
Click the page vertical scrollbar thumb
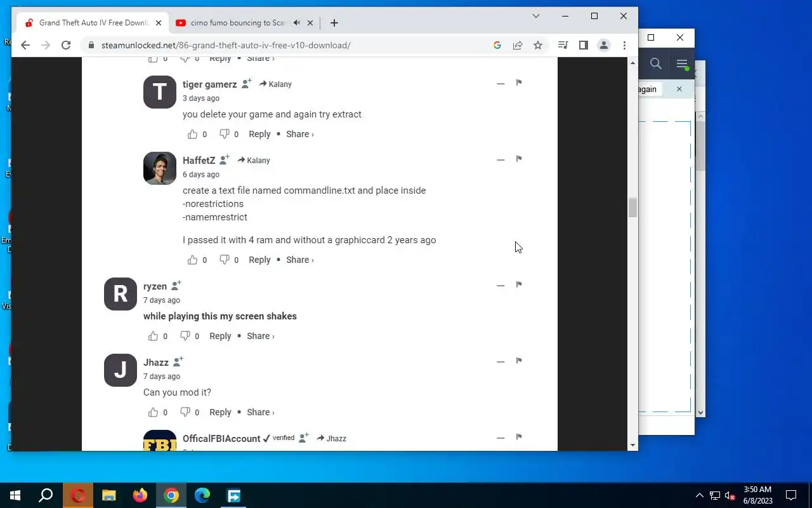point(632,208)
